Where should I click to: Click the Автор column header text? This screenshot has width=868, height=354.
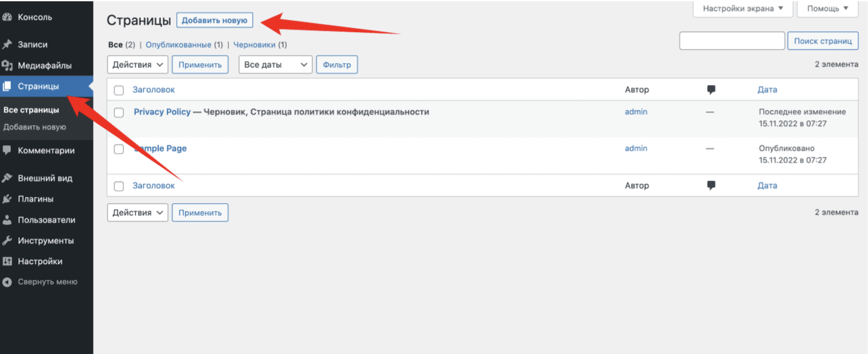click(x=637, y=90)
